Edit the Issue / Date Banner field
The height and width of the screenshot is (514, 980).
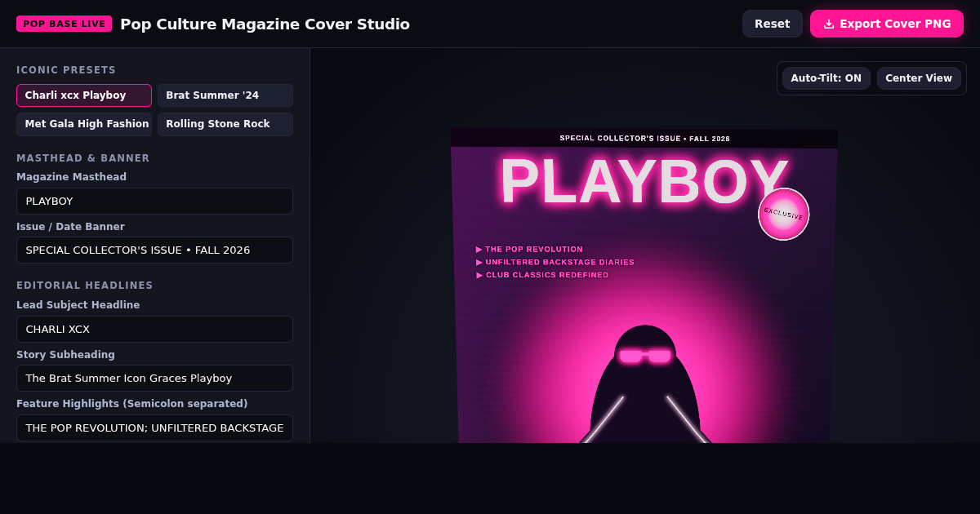[154, 250]
